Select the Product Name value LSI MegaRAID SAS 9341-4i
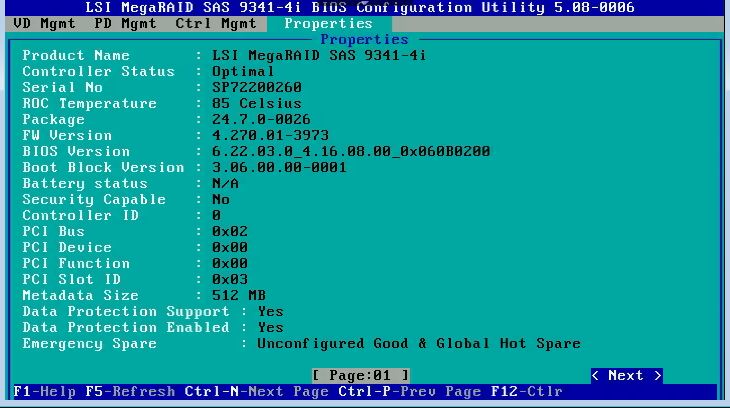Viewport: 730px width, 408px height. coord(319,55)
